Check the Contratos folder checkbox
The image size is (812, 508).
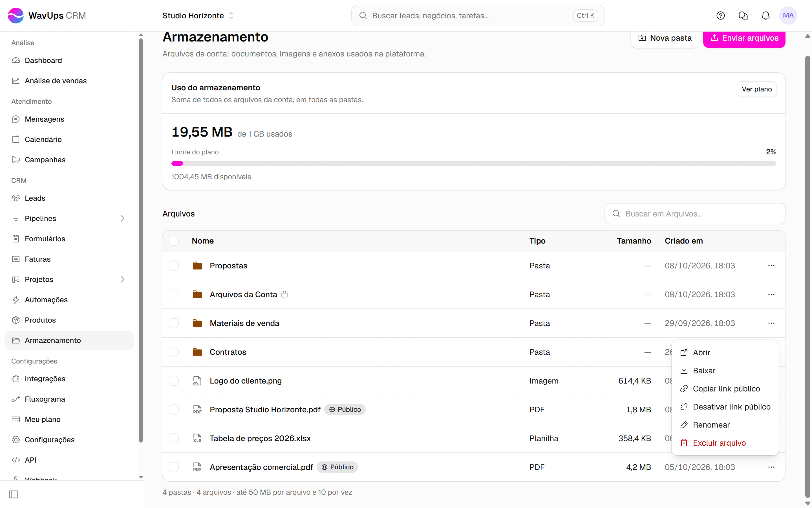173,352
